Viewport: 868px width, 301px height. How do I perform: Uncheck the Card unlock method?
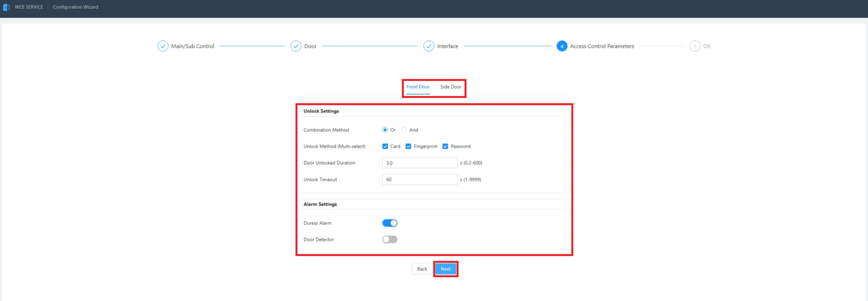385,146
